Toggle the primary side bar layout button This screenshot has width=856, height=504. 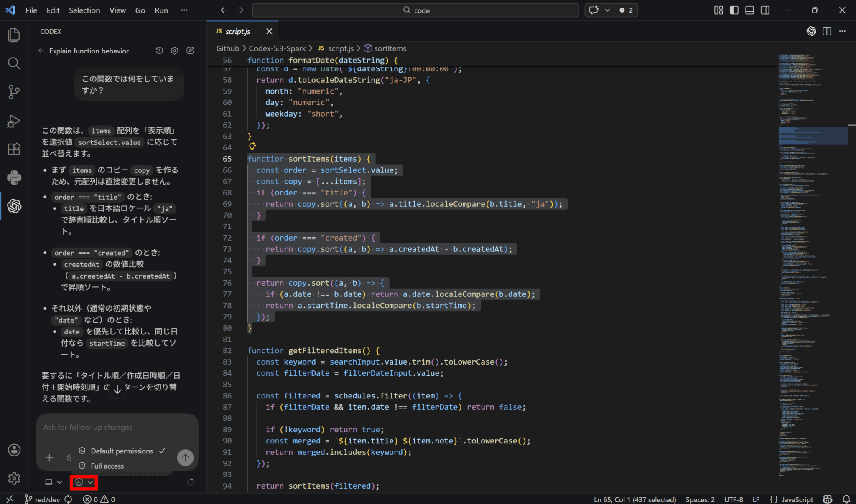(734, 10)
